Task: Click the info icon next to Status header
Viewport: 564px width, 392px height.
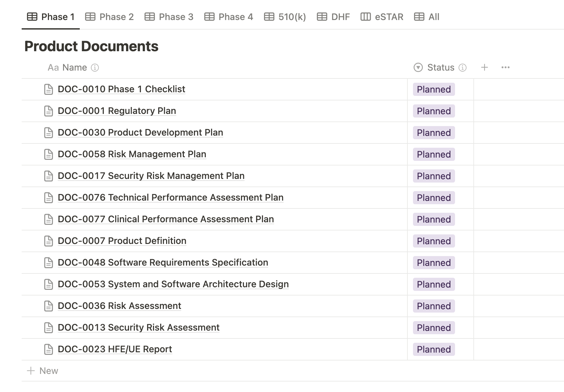Action: pos(463,68)
